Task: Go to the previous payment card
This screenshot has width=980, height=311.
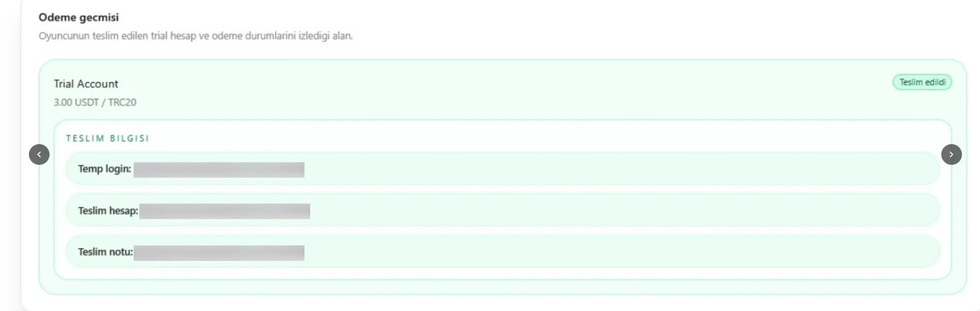Action: click(39, 154)
